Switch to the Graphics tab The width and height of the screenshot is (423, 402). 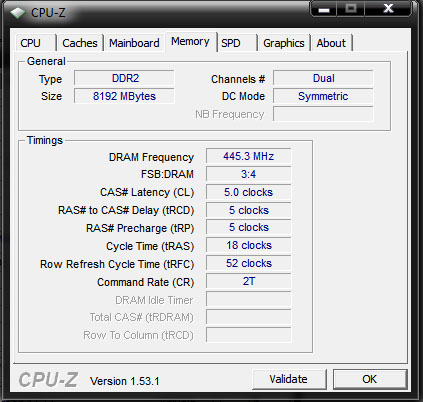[284, 43]
